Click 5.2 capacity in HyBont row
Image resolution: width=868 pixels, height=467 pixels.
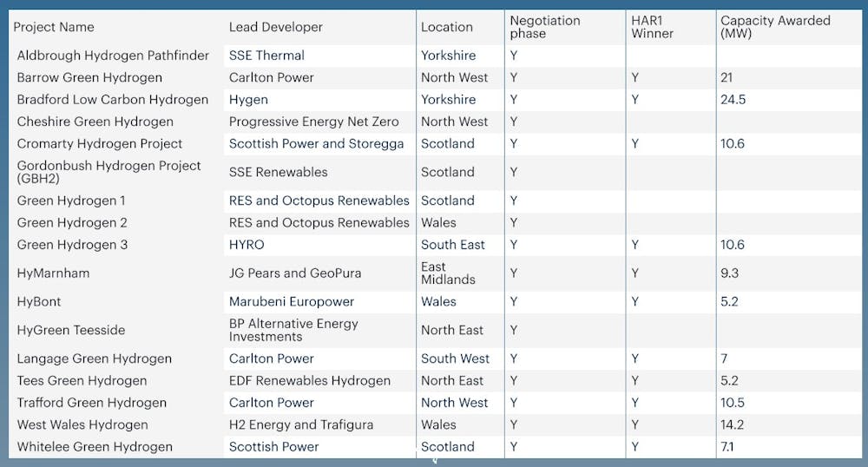coord(729,302)
